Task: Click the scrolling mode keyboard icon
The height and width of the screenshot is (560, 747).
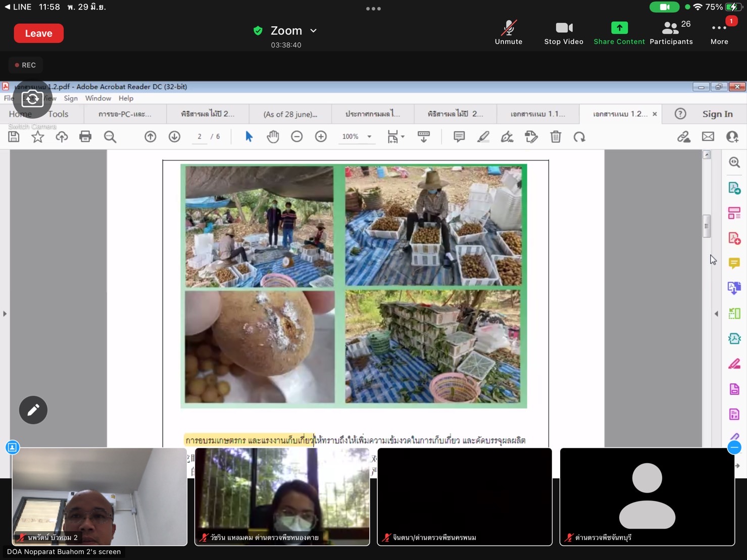Action: click(424, 137)
